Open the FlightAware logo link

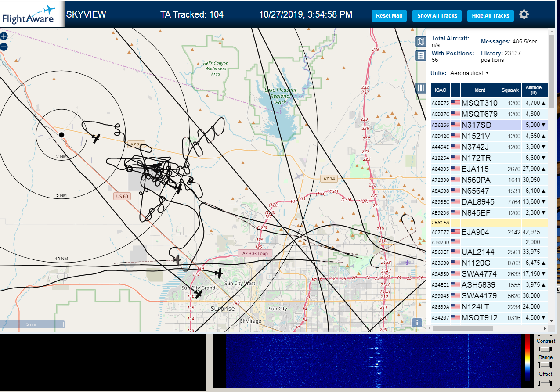point(32,14)
